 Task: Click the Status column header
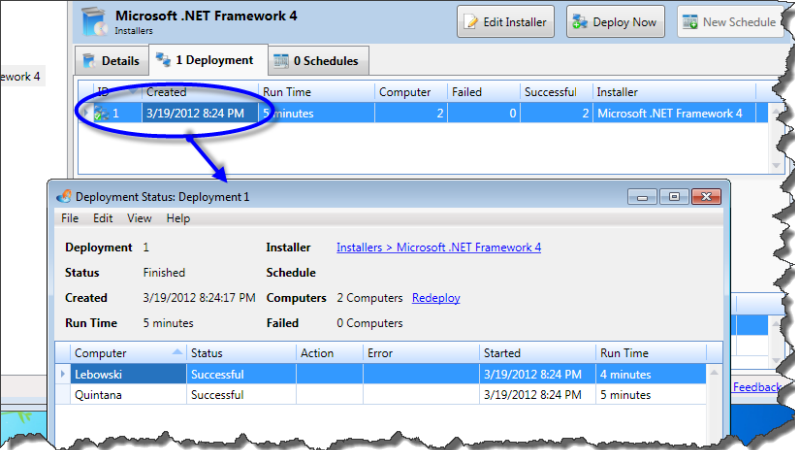point(241,353)
